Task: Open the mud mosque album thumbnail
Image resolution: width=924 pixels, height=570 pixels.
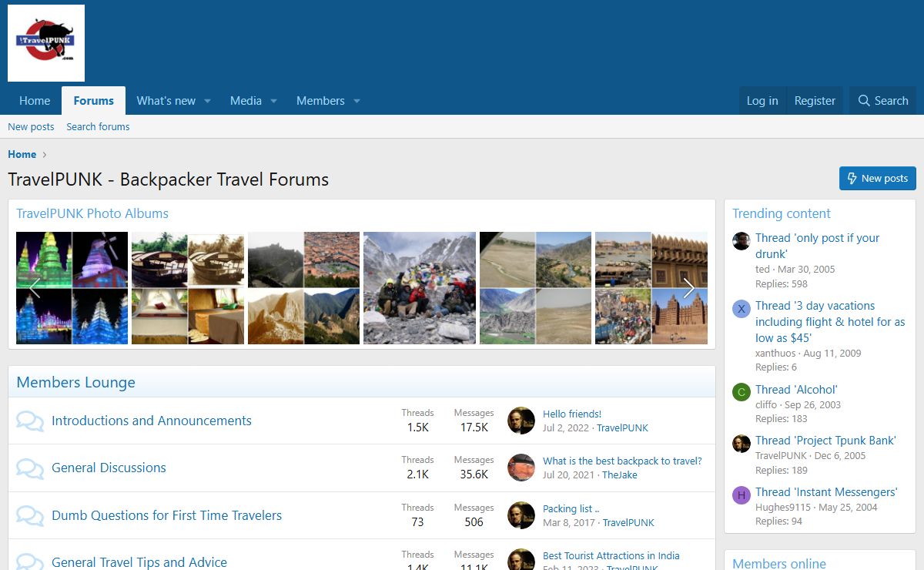Action: tap(651, 288)
